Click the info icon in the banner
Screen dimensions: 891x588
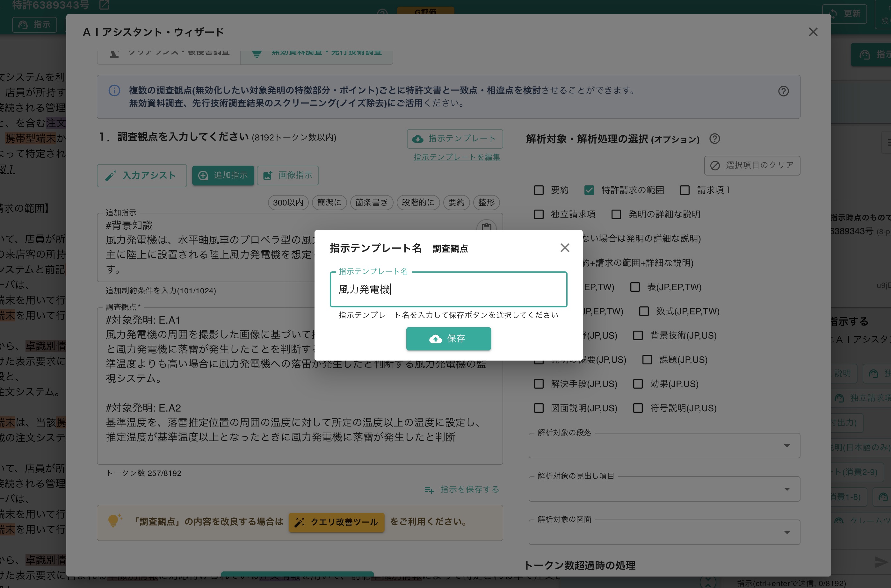114,90
